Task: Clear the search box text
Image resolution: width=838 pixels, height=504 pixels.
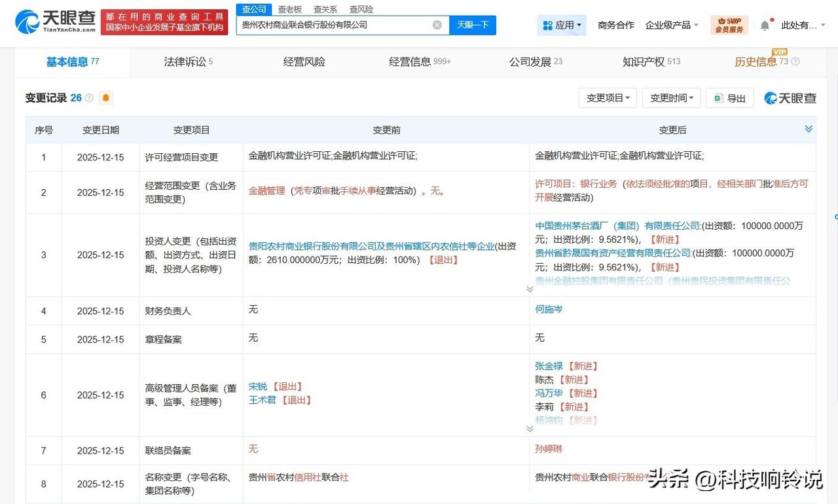Action: click(437, 25)
